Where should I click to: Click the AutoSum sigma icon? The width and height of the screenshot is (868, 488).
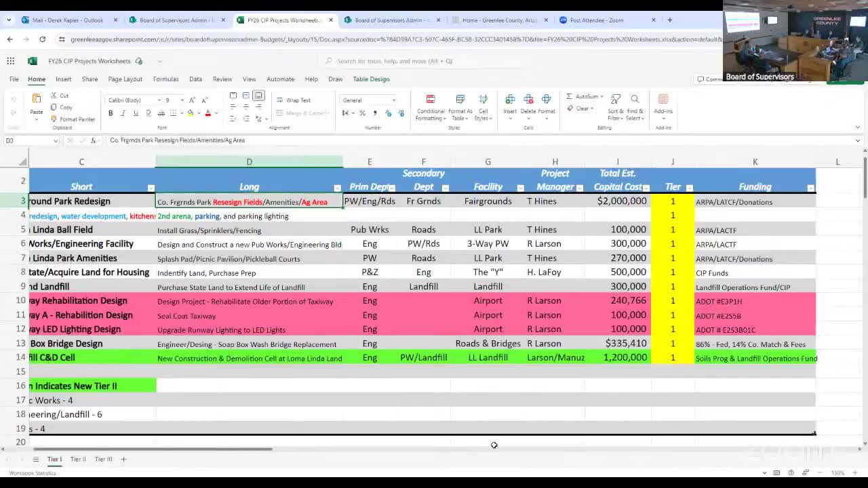coord(570,96)
